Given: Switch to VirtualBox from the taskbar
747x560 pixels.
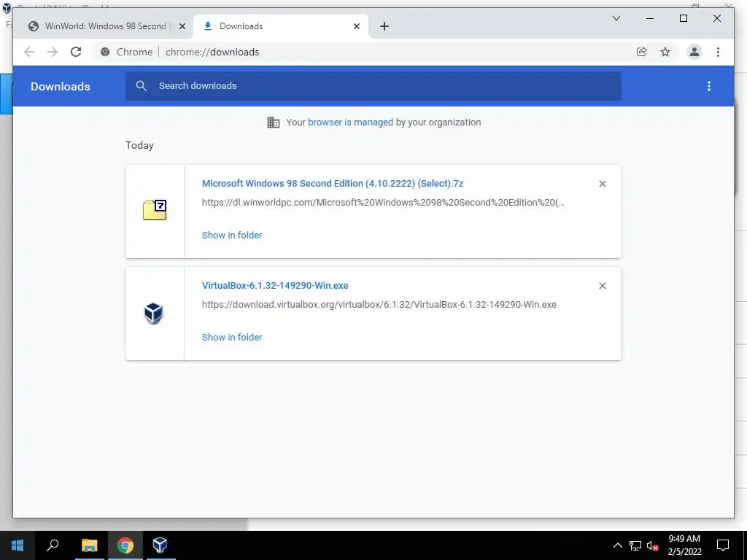Looking at the screenshot, I should (160, 545).
